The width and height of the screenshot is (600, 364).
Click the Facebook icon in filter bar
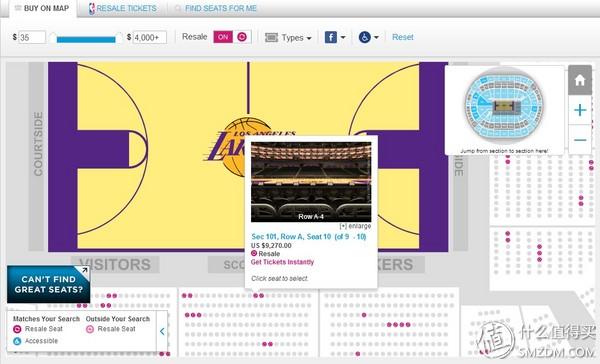(331, 37)
